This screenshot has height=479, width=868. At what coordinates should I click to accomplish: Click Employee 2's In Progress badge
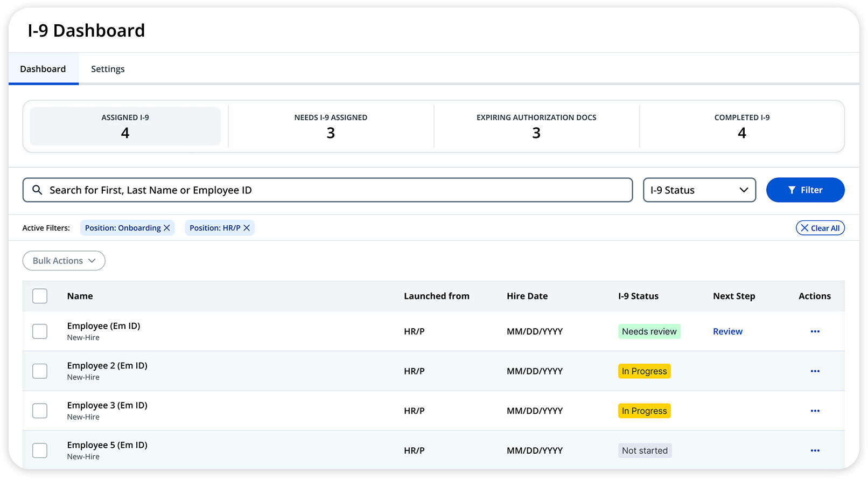coord(645,371)
